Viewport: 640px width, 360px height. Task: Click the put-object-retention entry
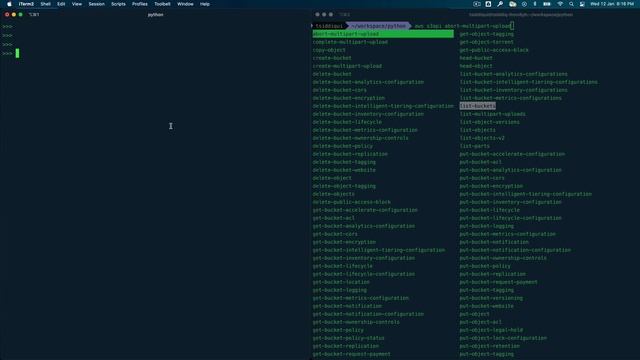pos(490,346)
